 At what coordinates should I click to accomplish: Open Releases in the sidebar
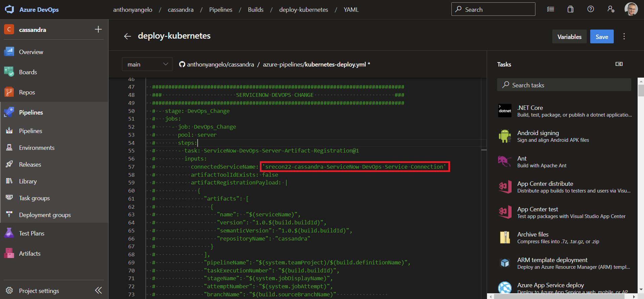[54, 164]
